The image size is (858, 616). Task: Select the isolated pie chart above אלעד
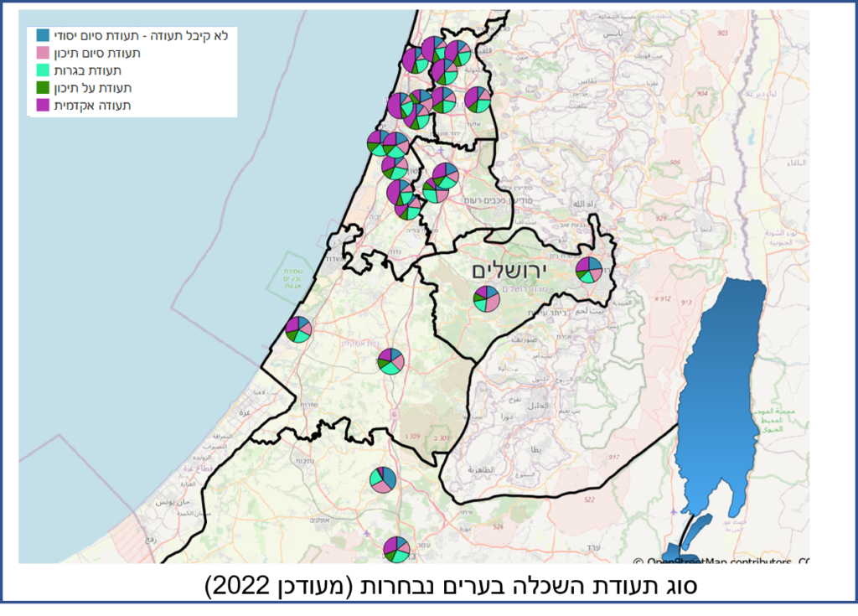pyautogui.click(x=477, y=99)
